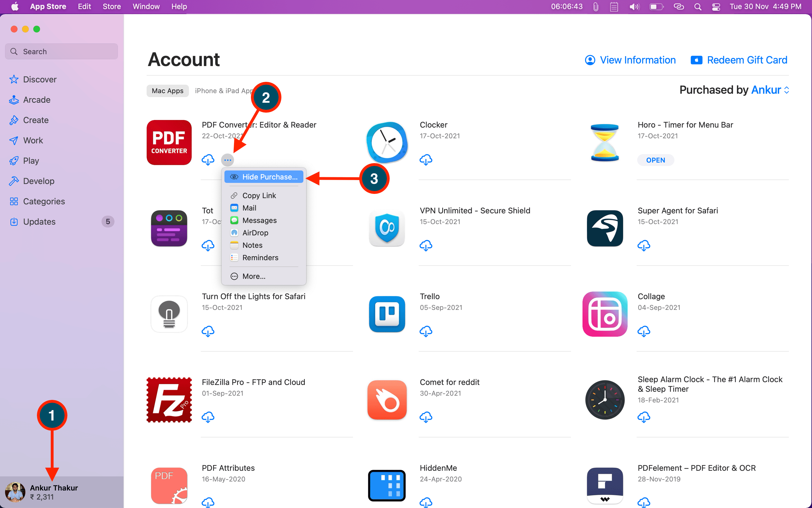Open Spotlight search in menu bar

click(698, 7)
